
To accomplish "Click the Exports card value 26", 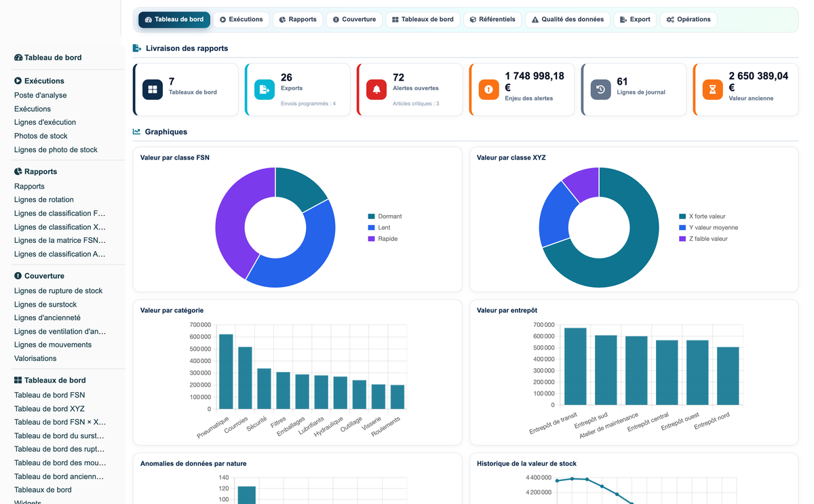I will 286,77.
